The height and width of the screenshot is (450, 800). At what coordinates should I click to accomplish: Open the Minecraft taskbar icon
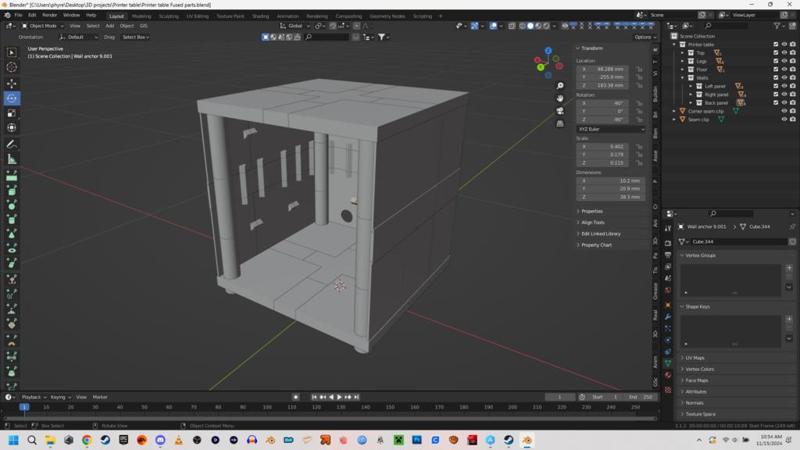coord(398,440)
